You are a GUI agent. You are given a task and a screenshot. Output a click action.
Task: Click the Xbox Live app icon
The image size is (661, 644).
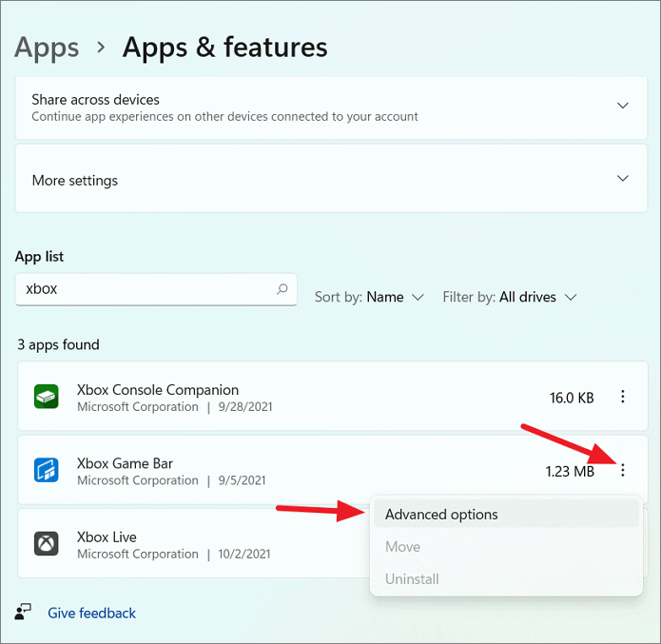[46, 543]
